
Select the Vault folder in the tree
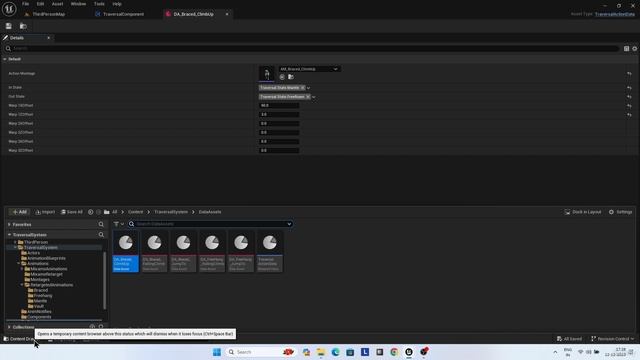36,306
